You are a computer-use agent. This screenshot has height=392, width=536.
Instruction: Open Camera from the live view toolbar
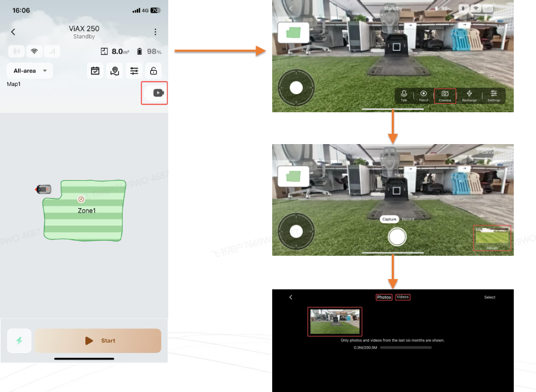tap(445, 95)
